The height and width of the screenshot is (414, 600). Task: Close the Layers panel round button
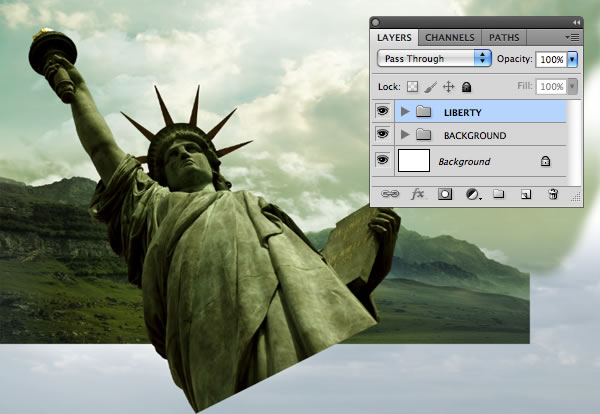(x=376, y=23)
